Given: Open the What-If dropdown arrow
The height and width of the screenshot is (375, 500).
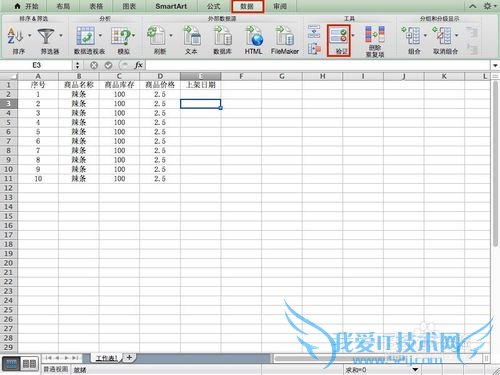Looking at the screenshot, I should [x=133, y=35].
